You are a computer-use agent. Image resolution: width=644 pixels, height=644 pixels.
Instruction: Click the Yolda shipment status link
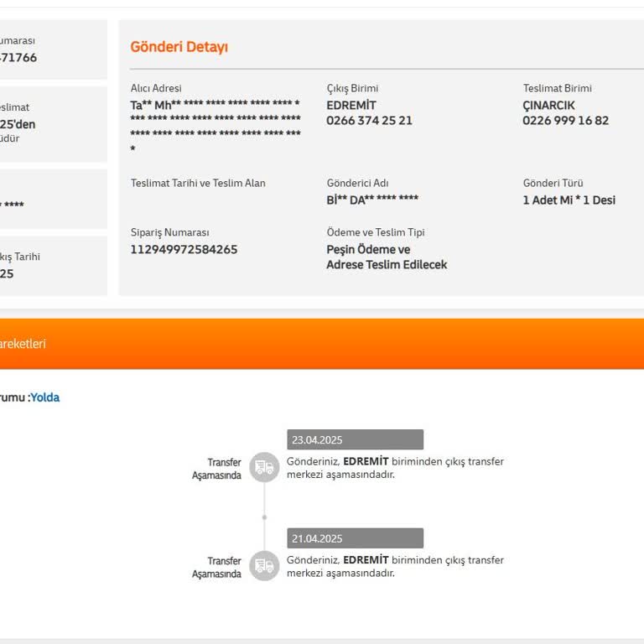[x=45, y=397]
